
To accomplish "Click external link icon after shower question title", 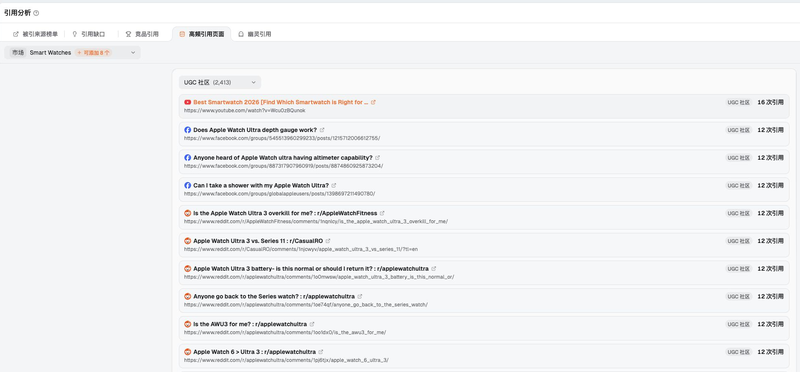I will [334, 185].
